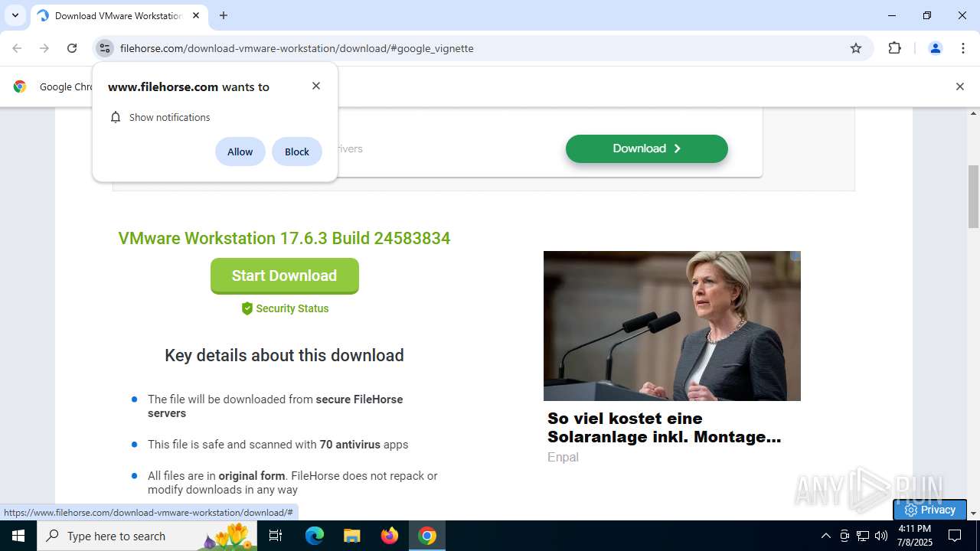
Task: Close the Download VMware Workstation tab
Action: pos(196,15)
